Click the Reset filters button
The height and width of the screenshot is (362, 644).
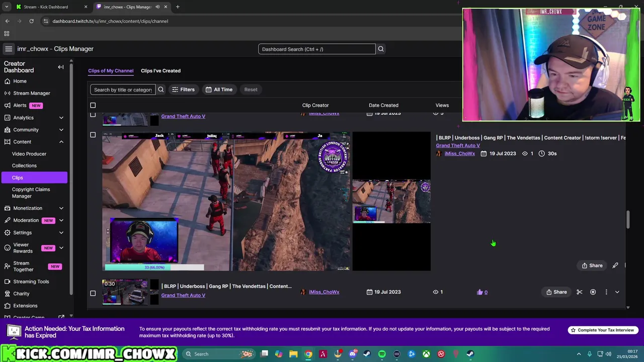point(251,89)
